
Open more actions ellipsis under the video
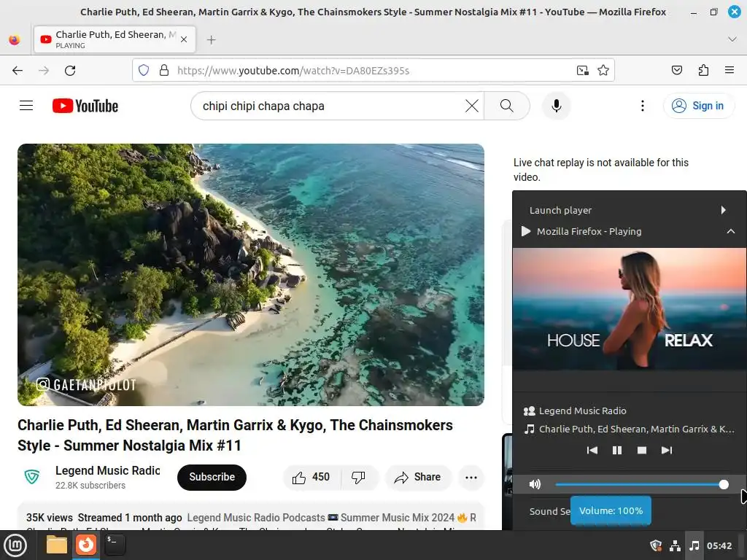click(x=471, y=478)
